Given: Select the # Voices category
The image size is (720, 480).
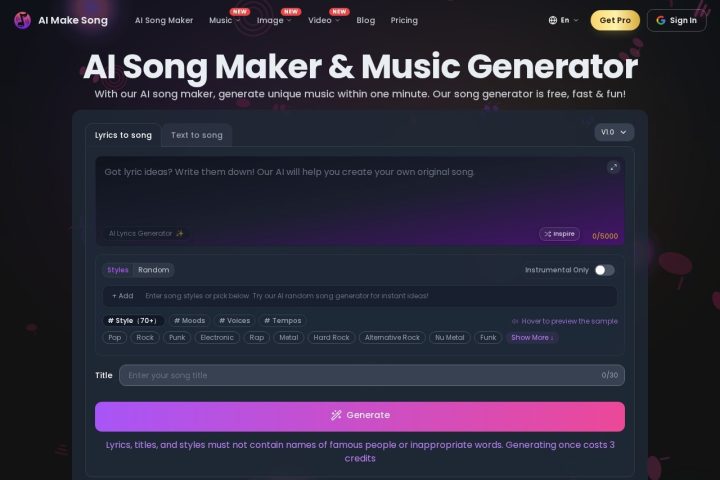Looking at the screenshot, I should click(x=235, y=321).
